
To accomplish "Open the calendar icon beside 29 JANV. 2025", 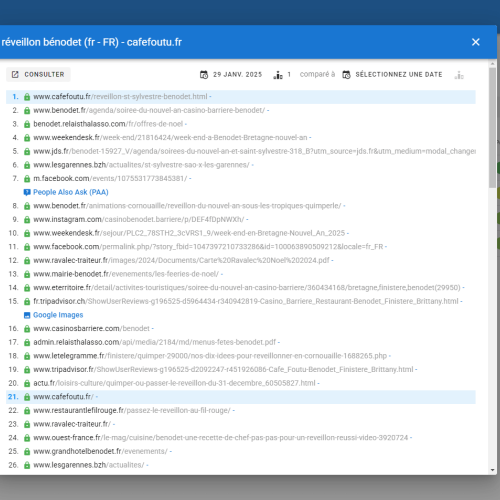I will click(x=204, y=75).
